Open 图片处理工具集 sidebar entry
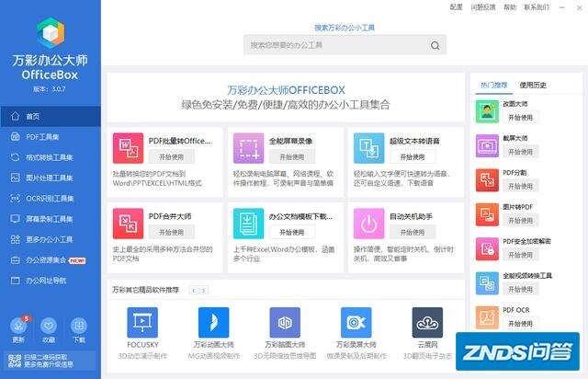 coord(51,178)
